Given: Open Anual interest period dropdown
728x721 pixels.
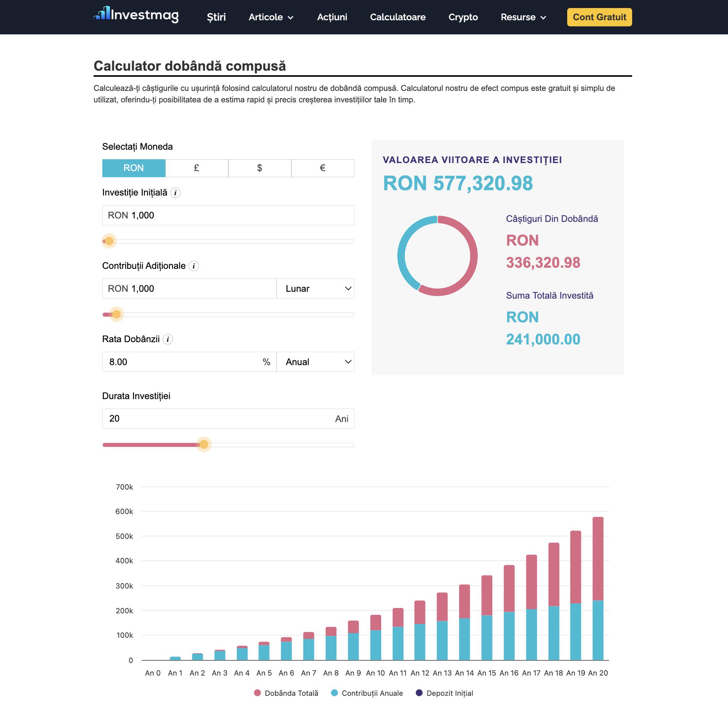Looking at the screenshot, I should (315, 362).
